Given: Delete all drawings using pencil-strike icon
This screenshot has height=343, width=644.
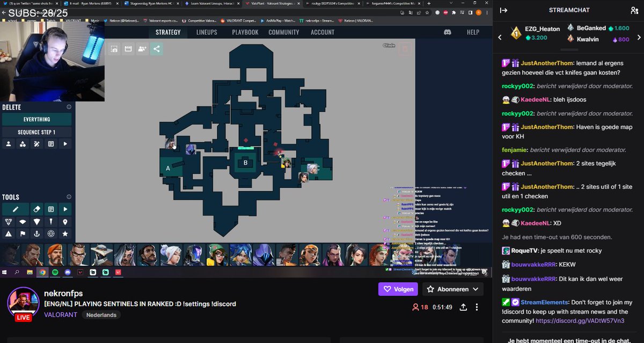Looking at the screenshot, I should pyautogui.click(x=36, y=144).
